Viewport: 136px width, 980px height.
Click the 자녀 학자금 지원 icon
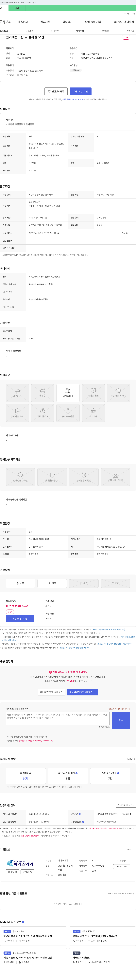(x=119, y=393)
